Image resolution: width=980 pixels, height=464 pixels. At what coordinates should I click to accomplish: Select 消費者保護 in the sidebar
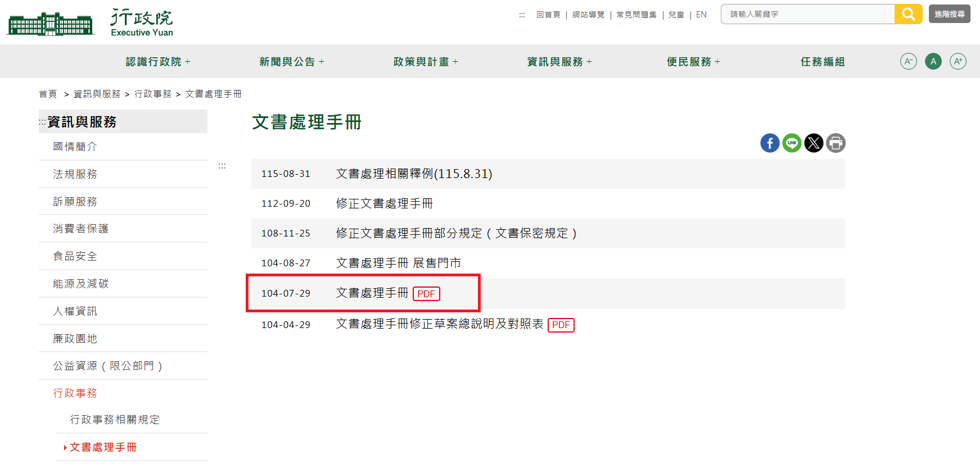pos(80,229)
